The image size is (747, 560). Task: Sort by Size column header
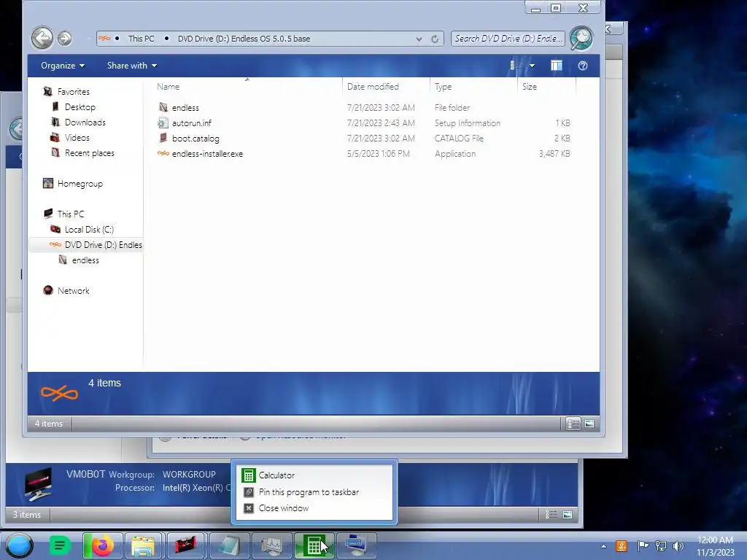[x=547, y=87]
